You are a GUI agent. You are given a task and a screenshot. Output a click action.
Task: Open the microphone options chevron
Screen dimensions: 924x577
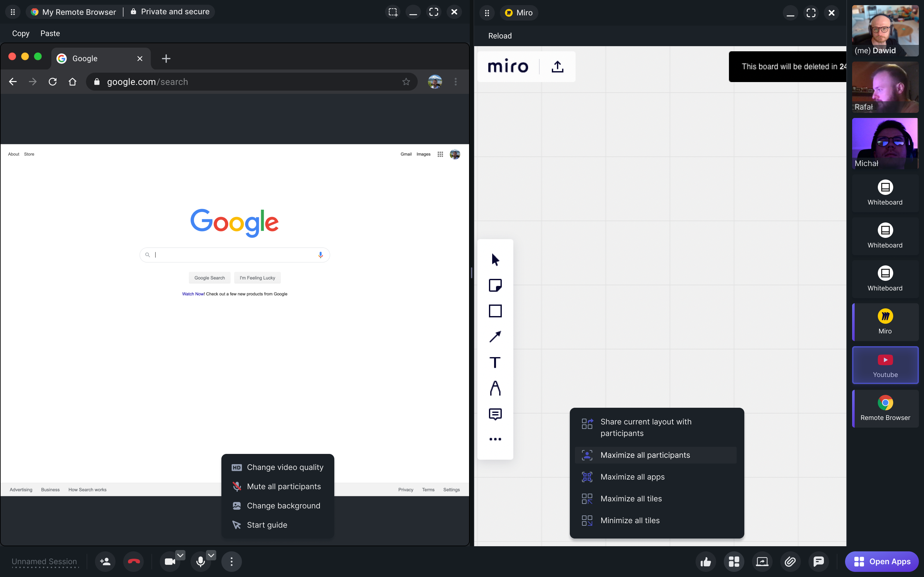coord(211,555)
